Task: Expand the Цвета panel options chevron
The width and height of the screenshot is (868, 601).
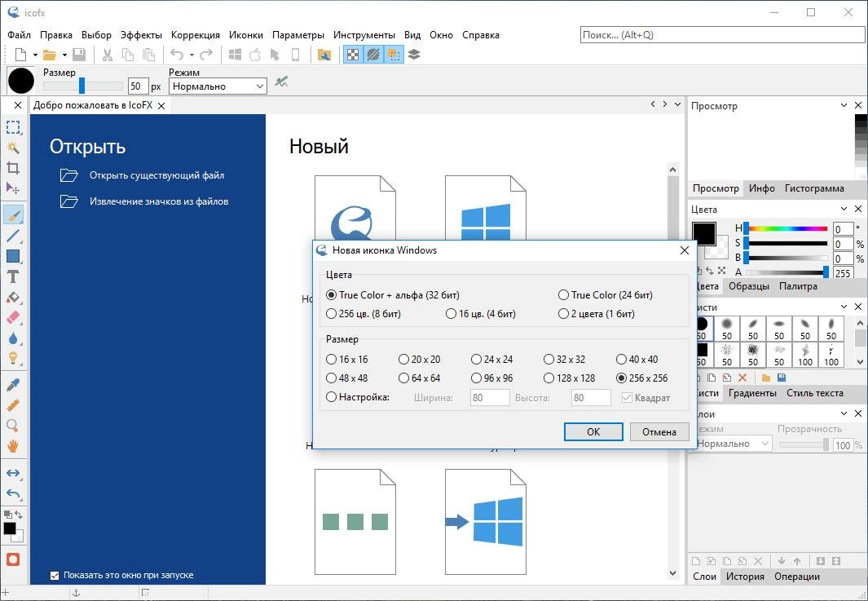Action: [x=844, y=209]
